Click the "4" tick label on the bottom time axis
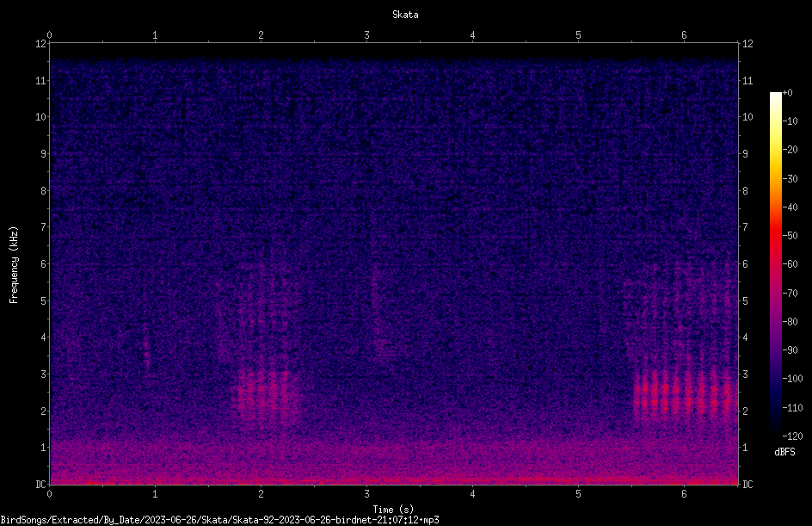Viewport: 812px width, 526px height. pos(472,494)
